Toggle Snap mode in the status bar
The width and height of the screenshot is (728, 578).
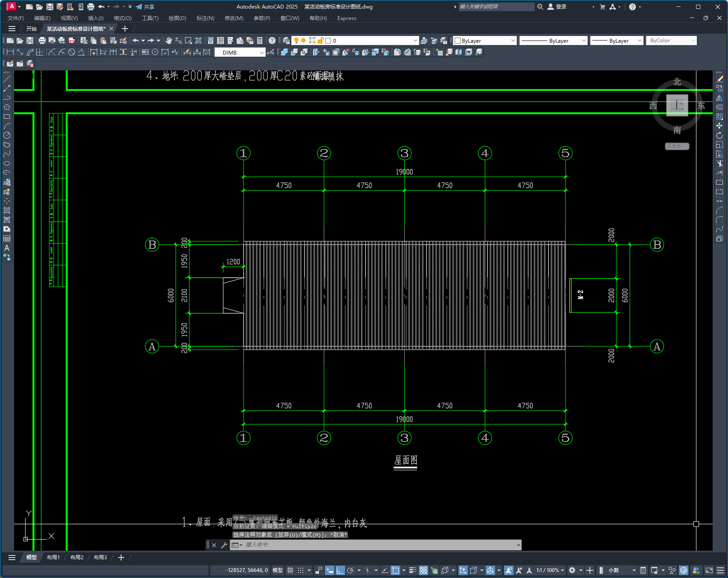coord(301,570)
